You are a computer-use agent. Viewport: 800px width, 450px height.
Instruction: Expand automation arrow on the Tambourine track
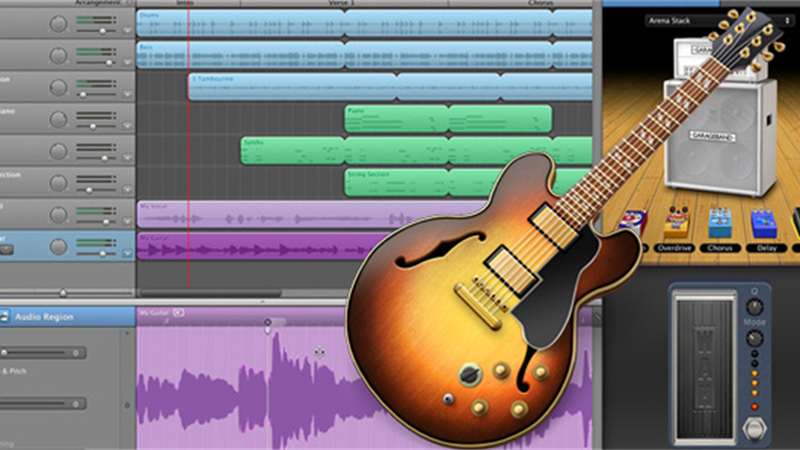[127, 94]
